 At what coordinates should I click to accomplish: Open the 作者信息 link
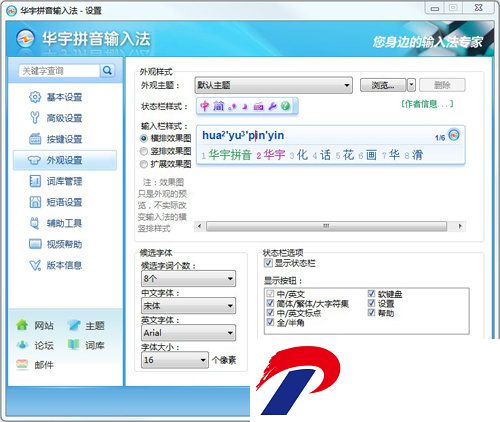click(427, 104)
